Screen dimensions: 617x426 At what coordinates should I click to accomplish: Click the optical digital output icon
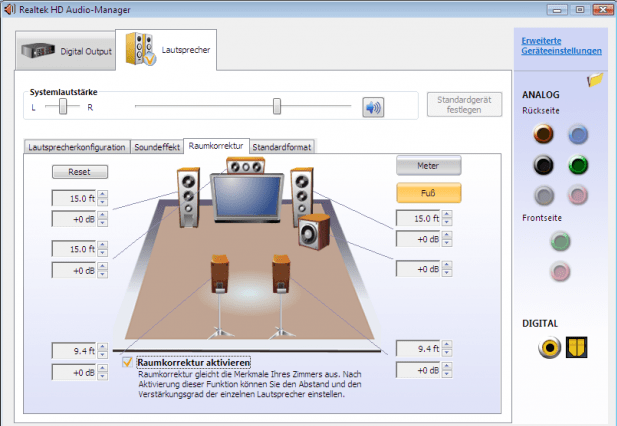576,347
